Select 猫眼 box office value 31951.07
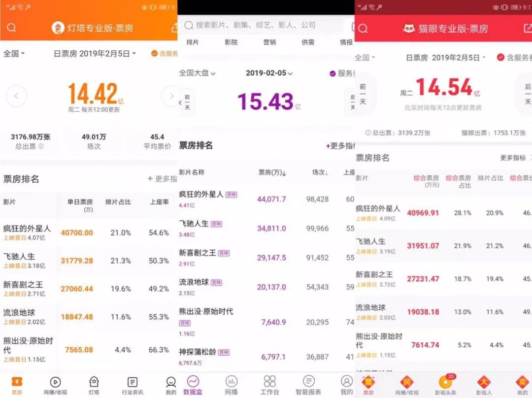532x398 pixels. pos(423,246)
